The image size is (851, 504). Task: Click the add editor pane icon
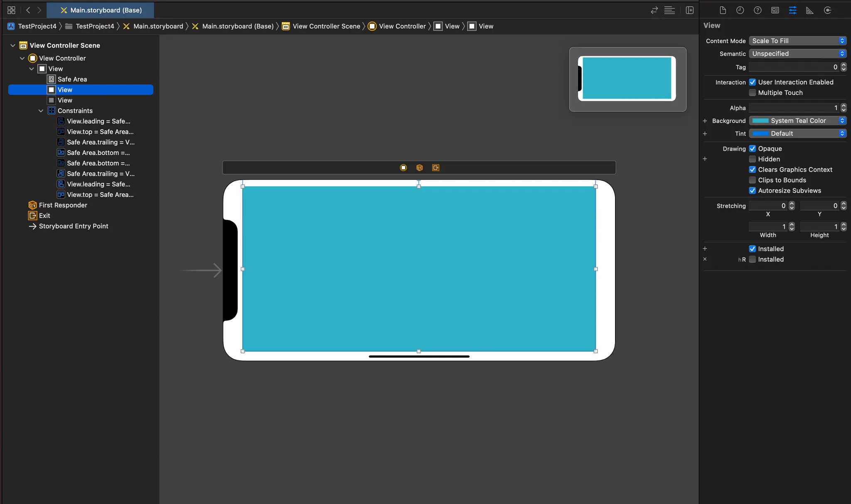pos(690,10)
